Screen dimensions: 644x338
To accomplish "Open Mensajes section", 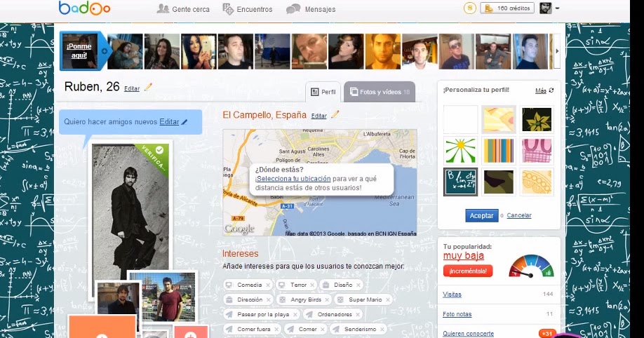I will [311, 9].
